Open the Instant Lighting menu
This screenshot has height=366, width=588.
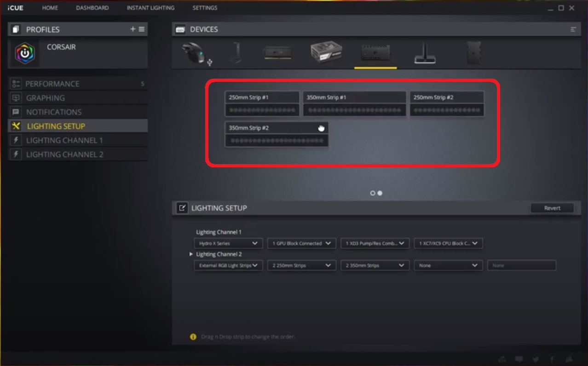tap(150, 8)
